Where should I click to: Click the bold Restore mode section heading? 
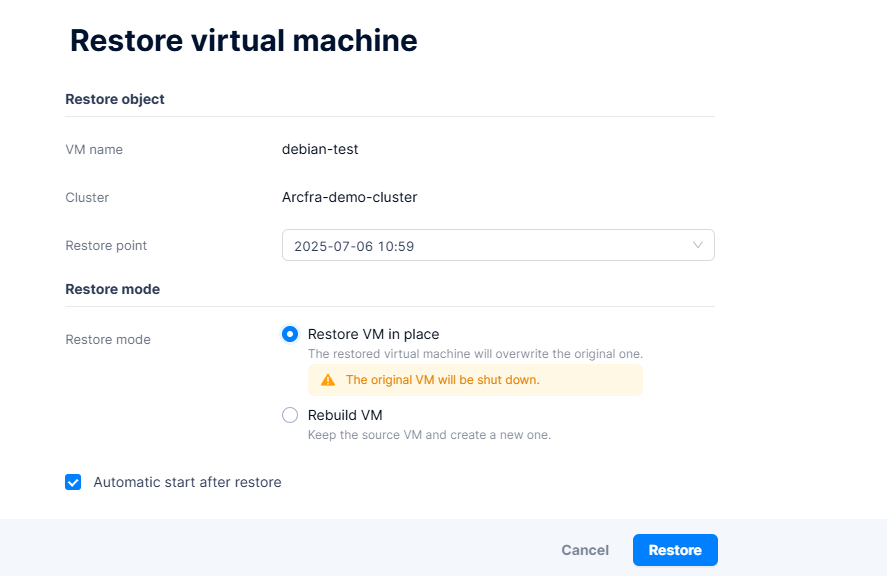click(112, 289)
